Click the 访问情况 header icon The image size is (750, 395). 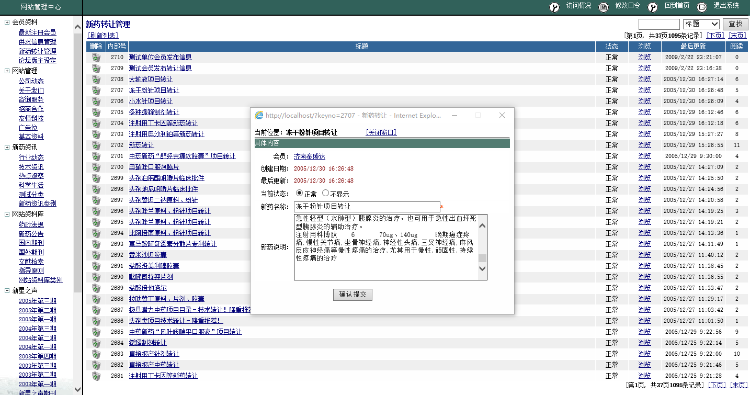(x=554, y=7)
